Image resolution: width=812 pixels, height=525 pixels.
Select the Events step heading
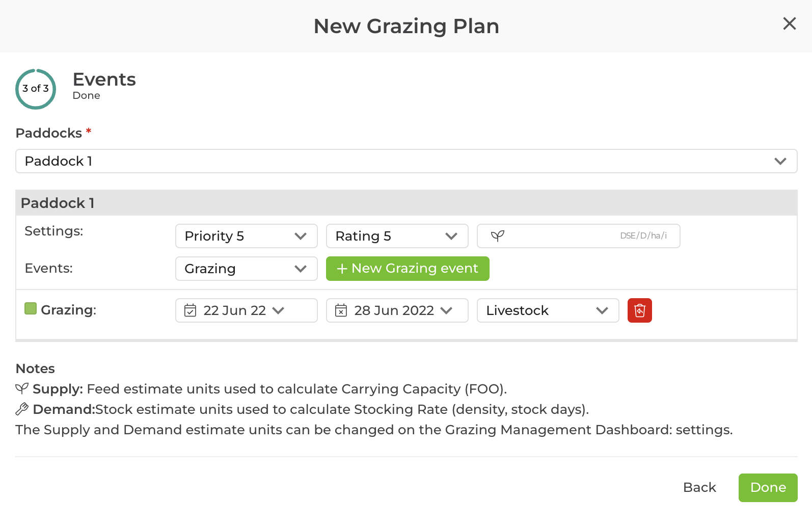(x=104, y=80)
